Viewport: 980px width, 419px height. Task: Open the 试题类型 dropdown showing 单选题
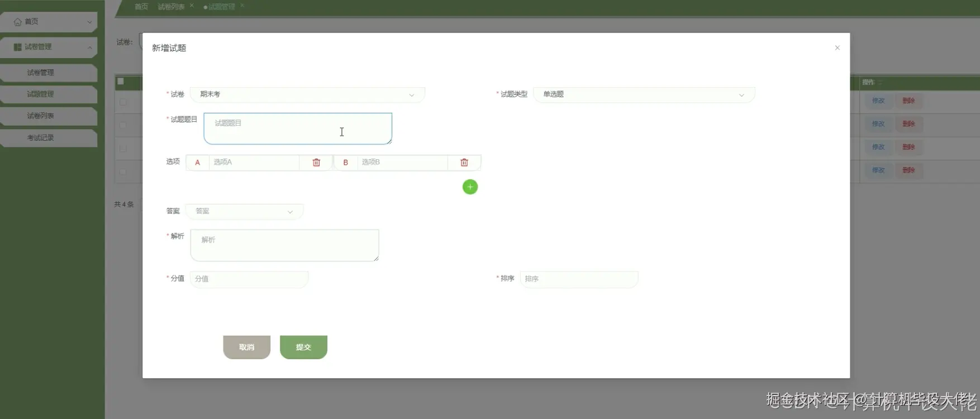[644, 94]
